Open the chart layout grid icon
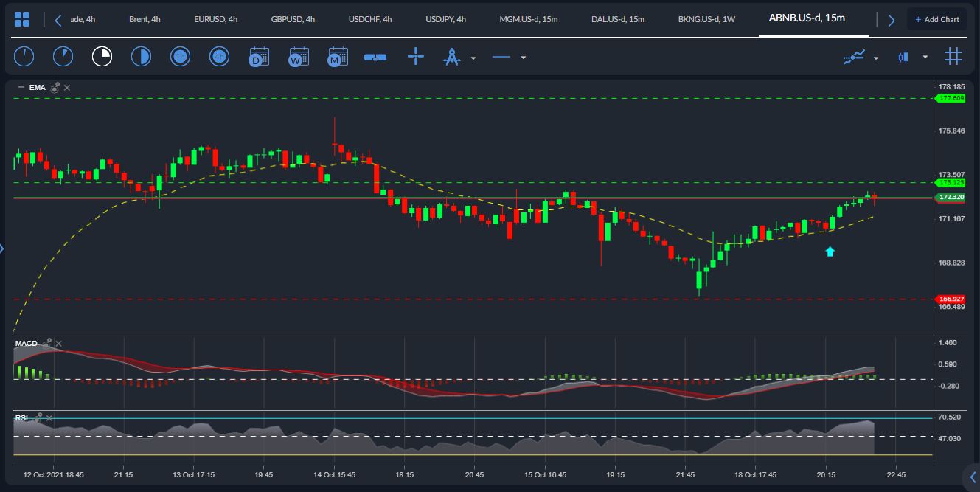This screenshot has width=980, height=492. [22, 19]
